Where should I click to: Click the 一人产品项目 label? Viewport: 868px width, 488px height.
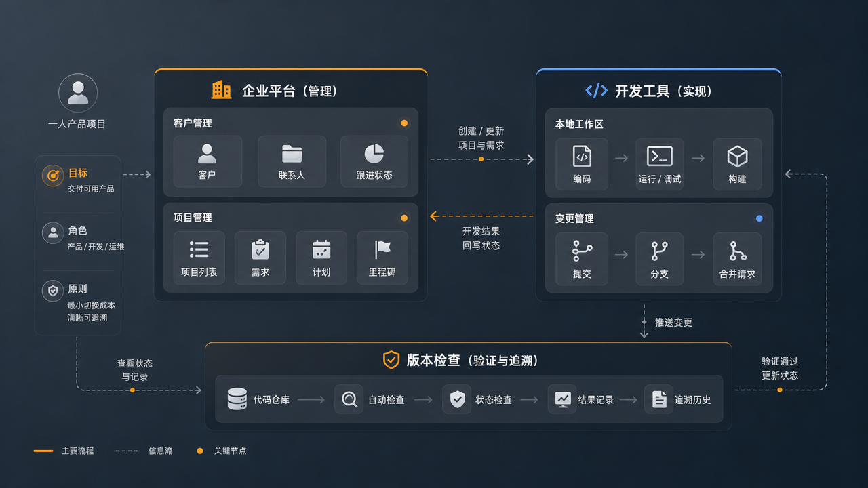[x=77, y=124]
